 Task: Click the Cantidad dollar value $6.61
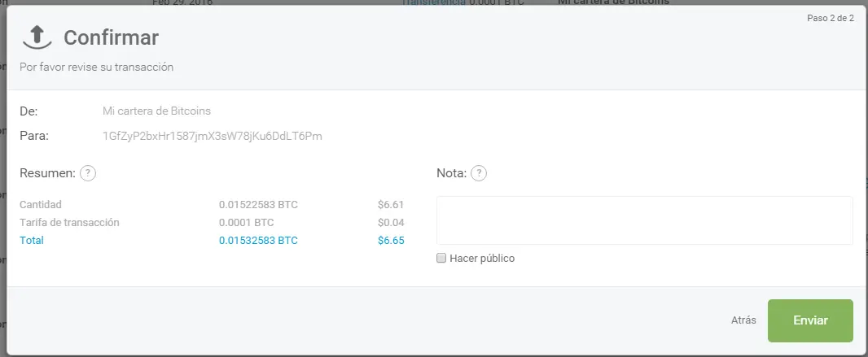tap(391, 205)
